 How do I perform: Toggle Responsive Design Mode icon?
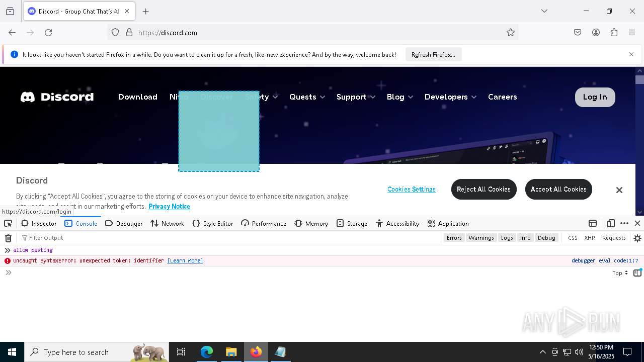pyautogui.click(x=611, y=224)
